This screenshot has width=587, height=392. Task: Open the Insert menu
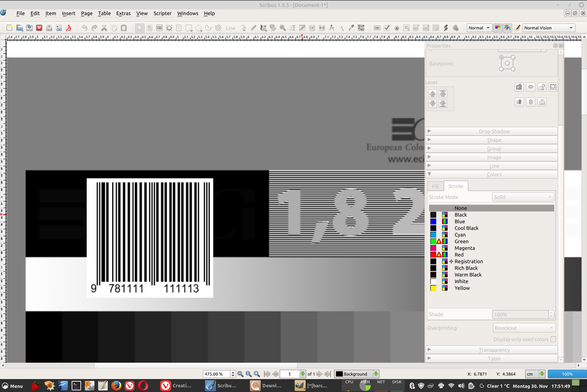click(69, 14)
